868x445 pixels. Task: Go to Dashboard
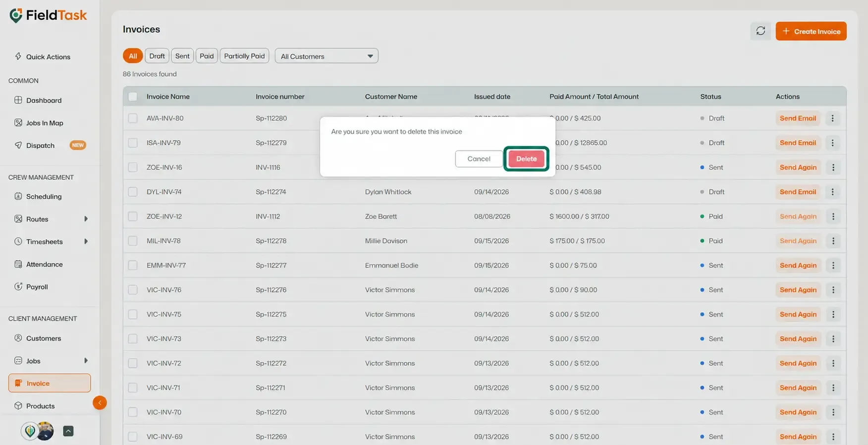[x=44, y=100]
